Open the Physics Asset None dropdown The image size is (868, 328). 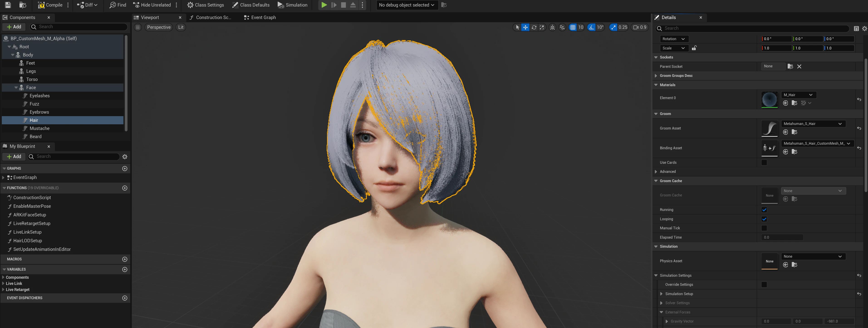(x=813, y=256)
